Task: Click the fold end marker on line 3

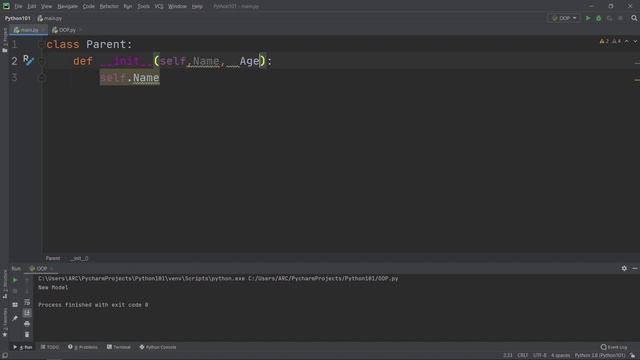Action: coord(41,78)
